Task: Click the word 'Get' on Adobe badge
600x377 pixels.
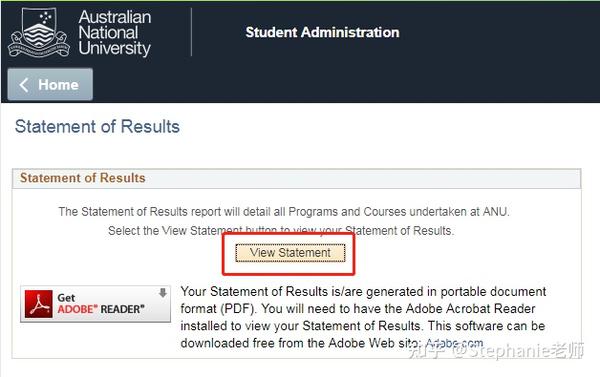Action: coord(66,298)
